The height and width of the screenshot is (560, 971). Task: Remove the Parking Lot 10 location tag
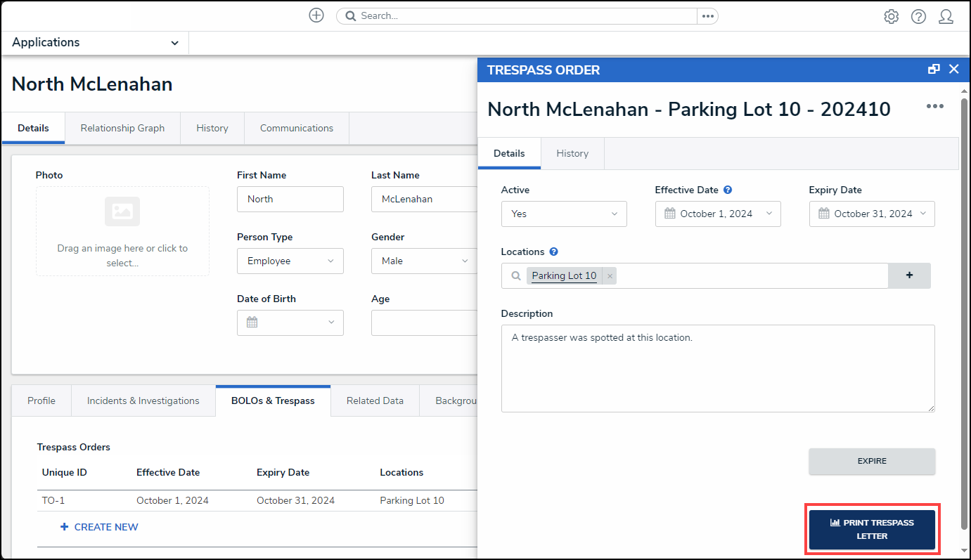(610, 276)
